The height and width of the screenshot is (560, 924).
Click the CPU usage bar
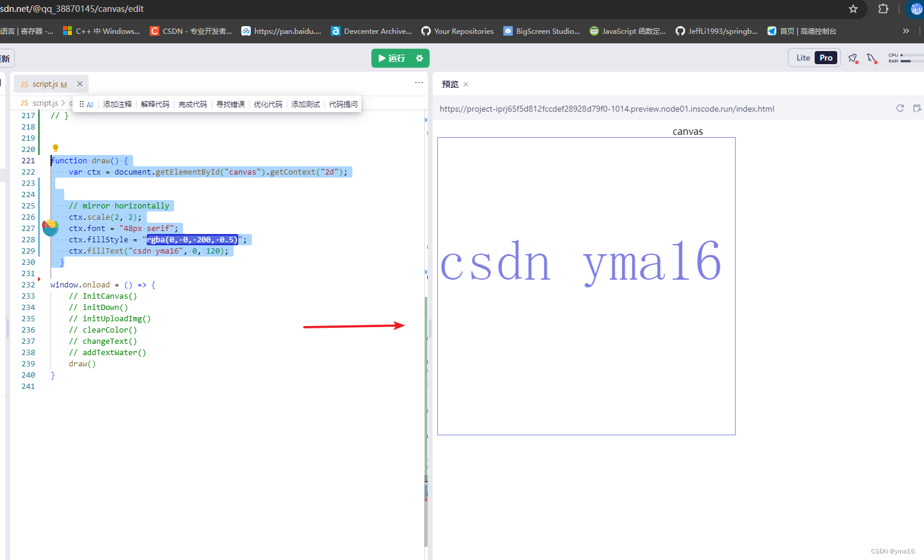912,55
